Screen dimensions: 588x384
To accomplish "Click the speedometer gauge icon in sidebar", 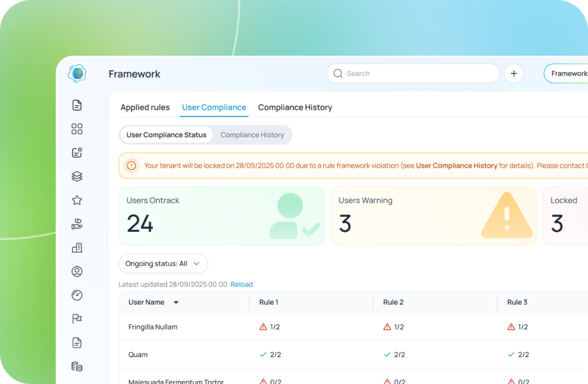I will click(77, 295).
